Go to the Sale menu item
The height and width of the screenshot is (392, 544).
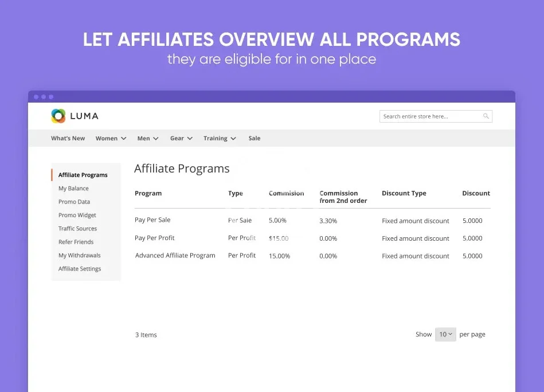[x=255, y=138]
